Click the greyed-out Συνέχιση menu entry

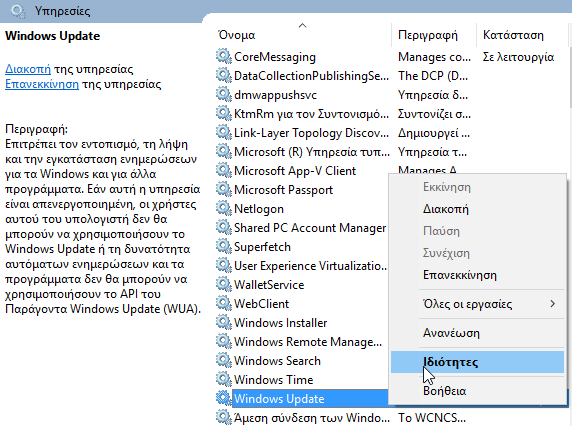coord(446,253)
